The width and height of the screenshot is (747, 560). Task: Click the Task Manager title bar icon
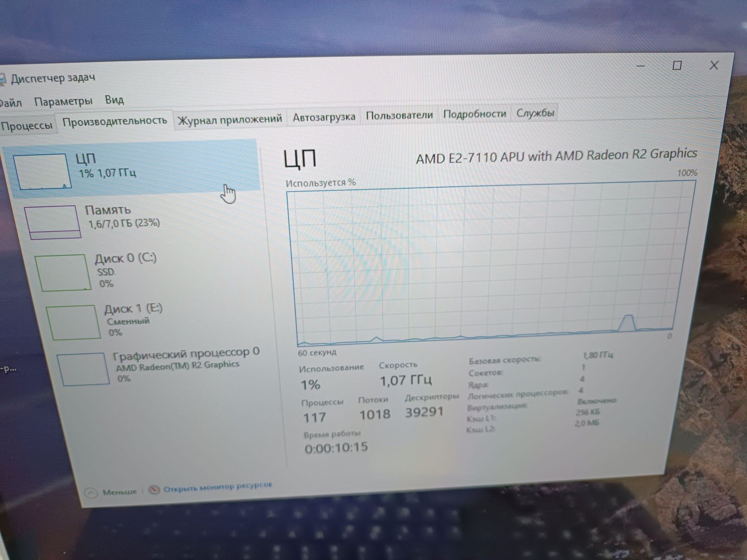tap(2, 80)
